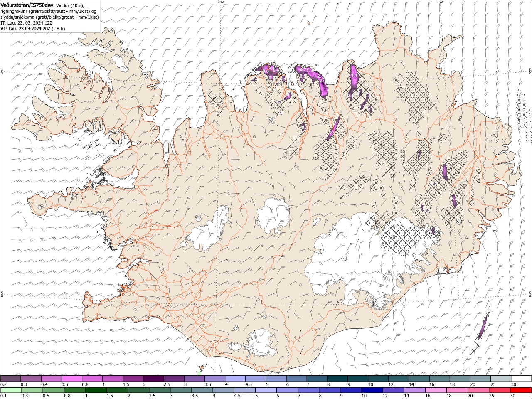
Task: Select the IT: Lau. 23. 03. 2024 12Z line
Action: click(26, 23)
